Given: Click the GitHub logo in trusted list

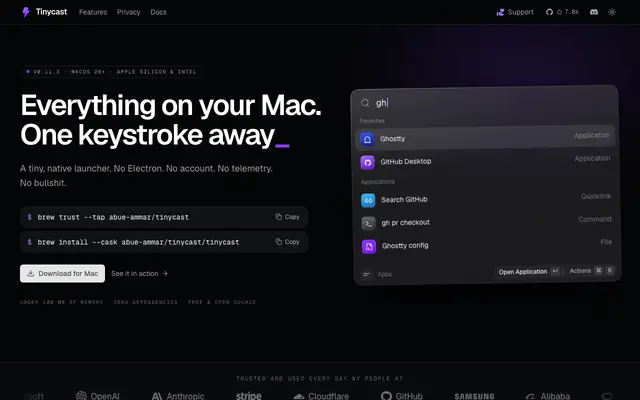Looking at the screenshot, I should [402, 396].
